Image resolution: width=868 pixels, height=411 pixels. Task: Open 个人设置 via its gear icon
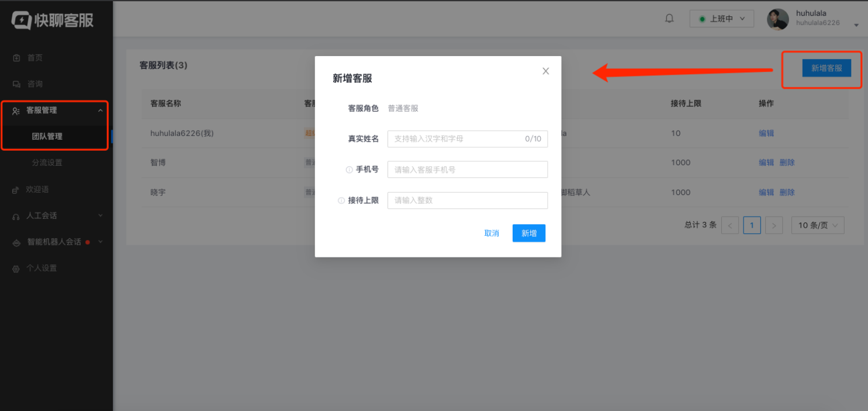[15, 268]
